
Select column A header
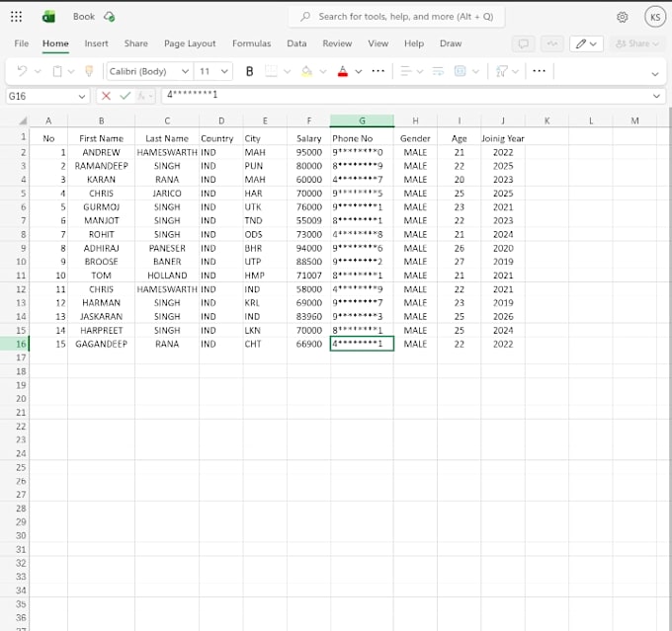tap(48, 120)
